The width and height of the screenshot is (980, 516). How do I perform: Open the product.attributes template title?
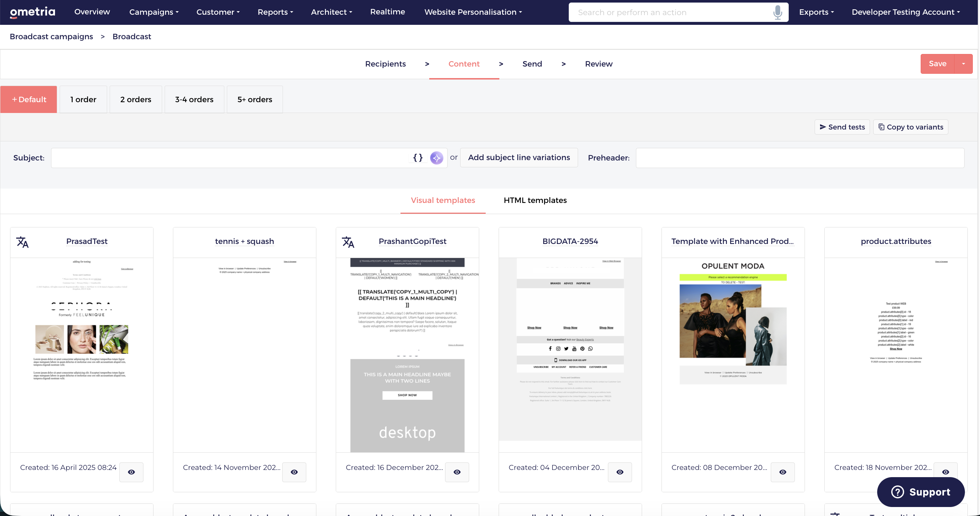point(896,241)
